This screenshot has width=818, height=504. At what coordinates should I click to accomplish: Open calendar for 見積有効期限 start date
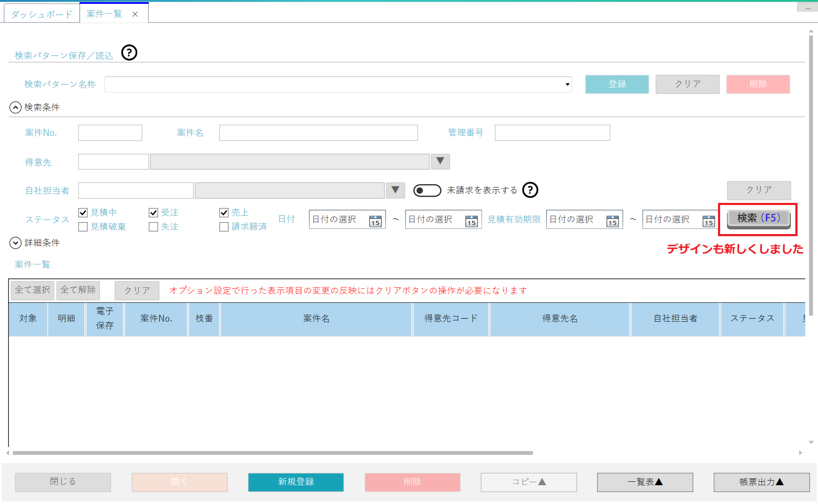coord(612,220)
